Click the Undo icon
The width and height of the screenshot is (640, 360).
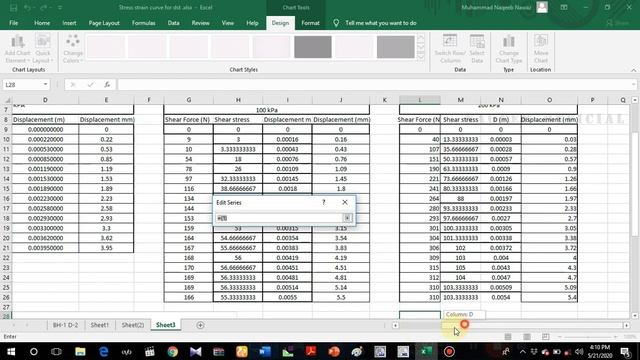coord(27,7)
